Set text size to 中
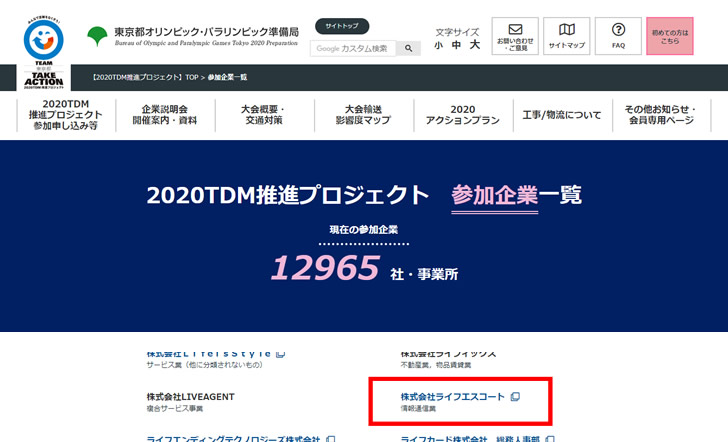This screenshot has width=728, height=442. pos(456,45)
